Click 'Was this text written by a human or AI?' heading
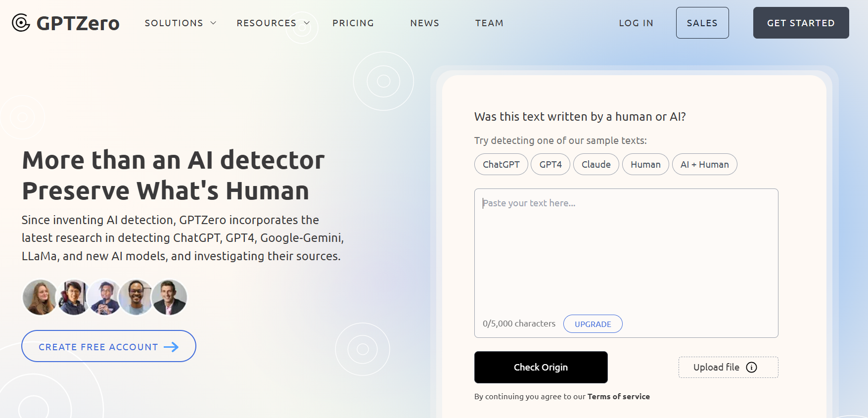Image resolution: width=868 pixels, height=418 pixels. [x=580, y=117]
